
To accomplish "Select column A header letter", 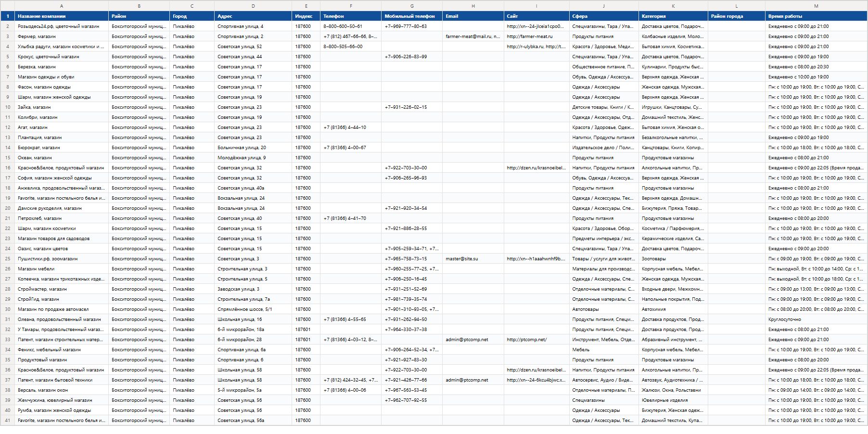I will pos(62,6).
